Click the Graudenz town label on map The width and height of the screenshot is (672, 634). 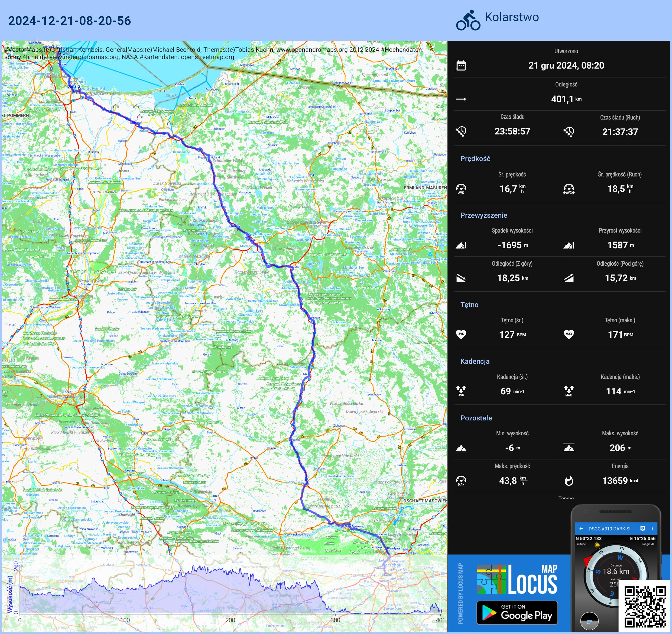point(87,285)
